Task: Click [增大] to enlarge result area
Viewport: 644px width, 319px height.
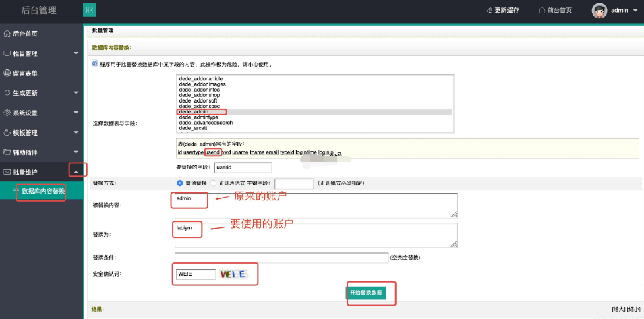Action: click(617, 309)
